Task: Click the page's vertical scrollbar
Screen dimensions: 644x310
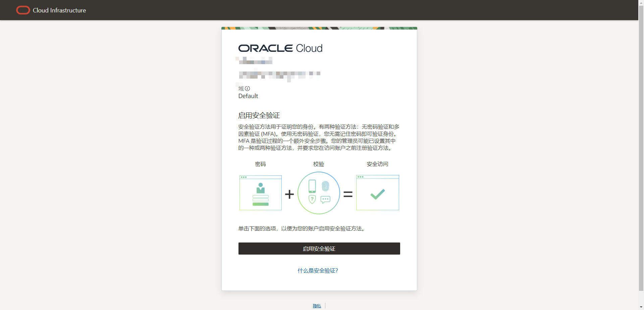Action: tap(641, 148)
